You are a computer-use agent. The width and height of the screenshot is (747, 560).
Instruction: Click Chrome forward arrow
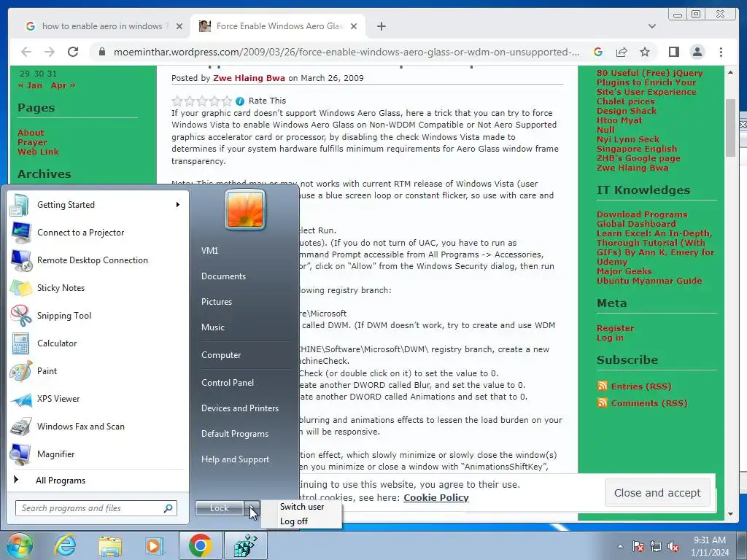[x=50, y=52]
